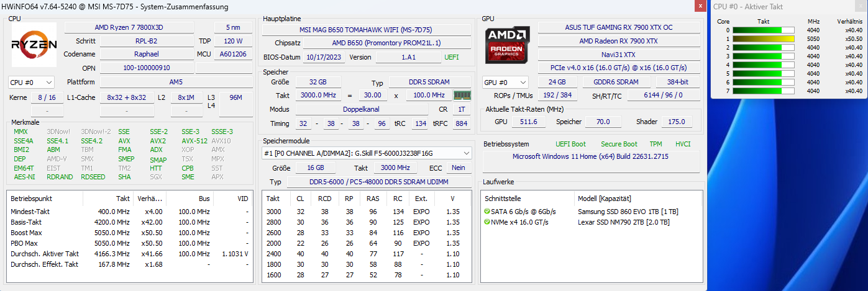The width and height of the screenshot is (868, 291).
Task: Click the green check icon of the NVMe drive
Action: click(487, 222)
